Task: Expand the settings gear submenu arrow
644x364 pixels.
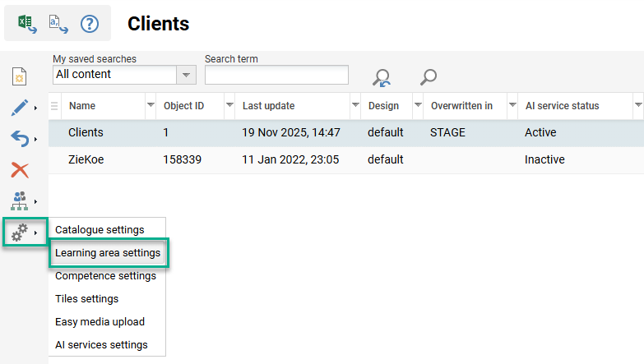Action: click(x=35, y=233)
